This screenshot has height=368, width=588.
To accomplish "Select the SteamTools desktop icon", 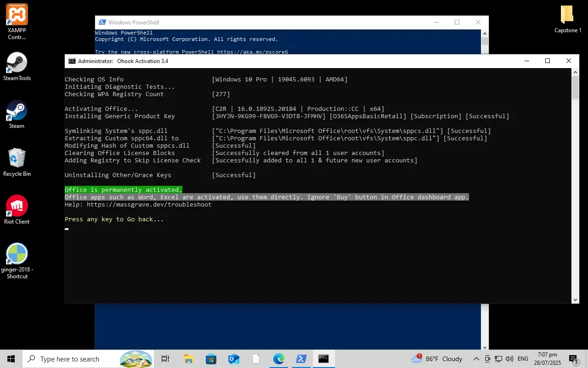I will click(17, 66).
